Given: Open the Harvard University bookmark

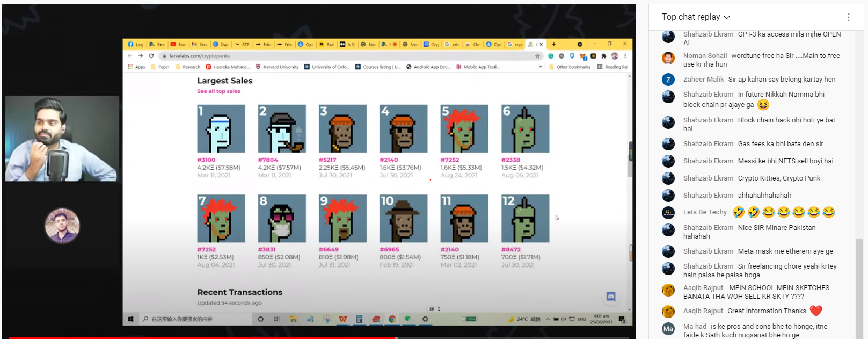Looking at the screenshot, I should pos(277,67).
